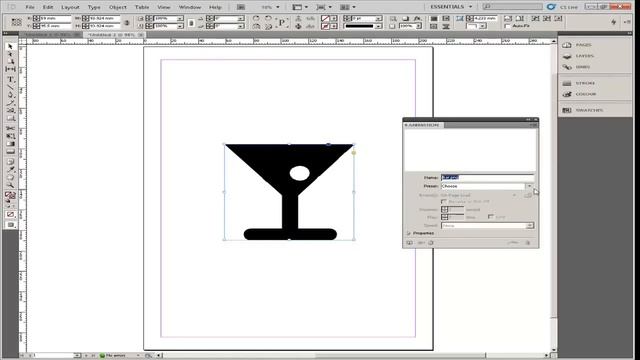640x360 pixels.
Task: Open the Help menu
Action: (x=215, y=7)
